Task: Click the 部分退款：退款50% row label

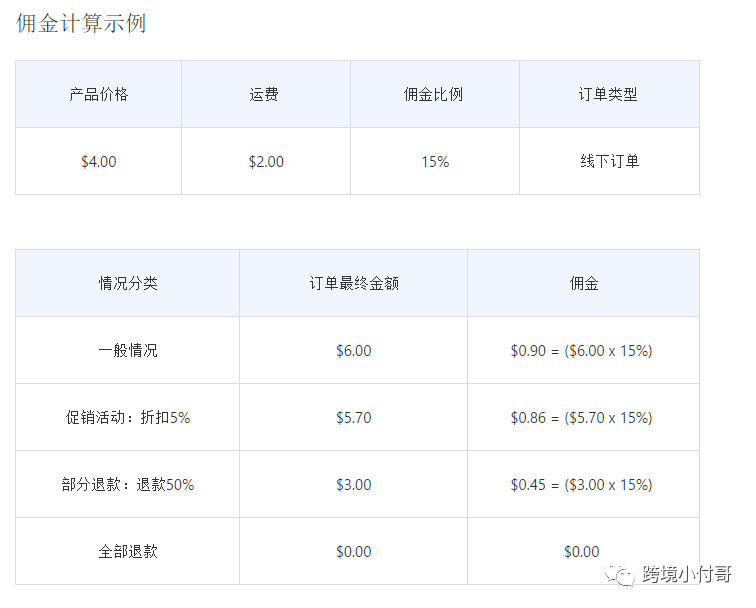Action: (127, 485)
